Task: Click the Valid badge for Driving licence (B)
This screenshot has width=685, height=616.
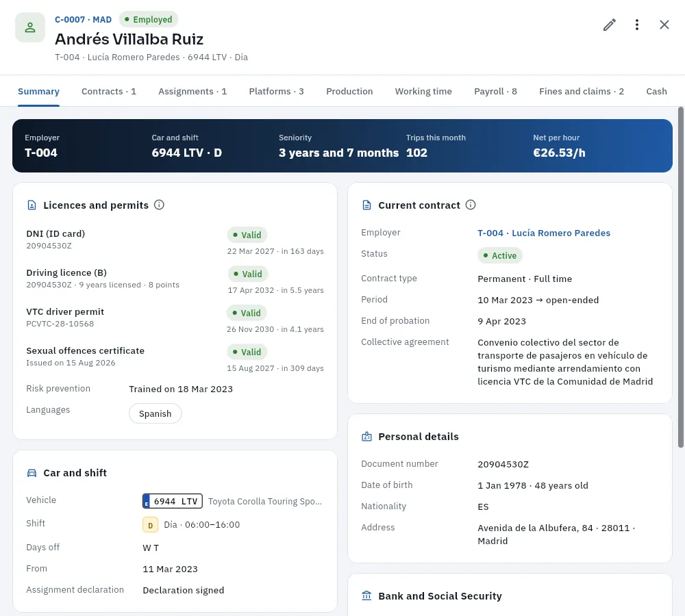Action: (x=248, y=274)
